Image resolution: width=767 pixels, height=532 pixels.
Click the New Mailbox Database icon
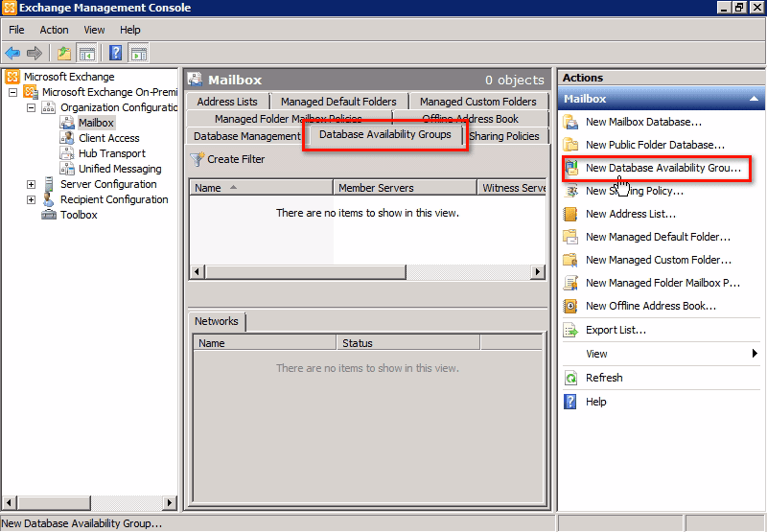coord(570,122)
